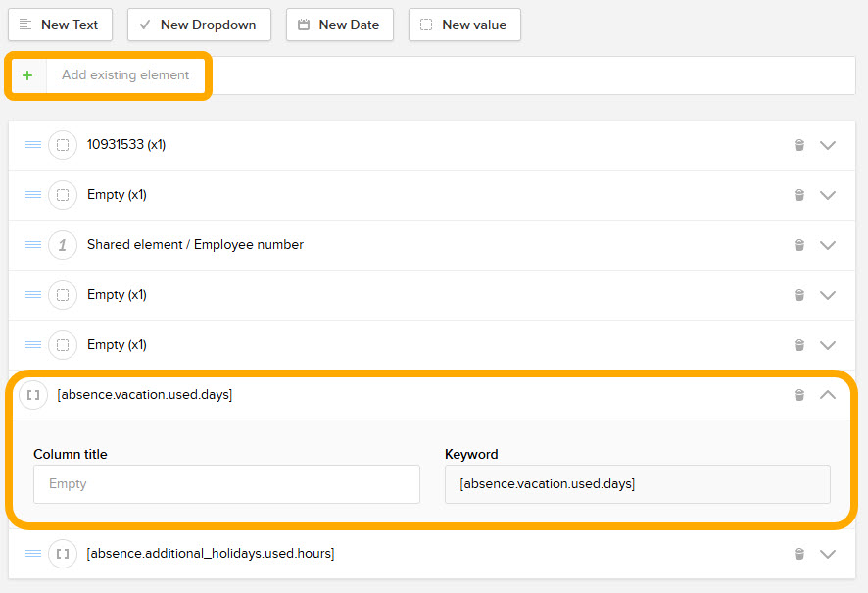Click the bracket icon of absence.vacation.used.days

(x=33, y=395)
